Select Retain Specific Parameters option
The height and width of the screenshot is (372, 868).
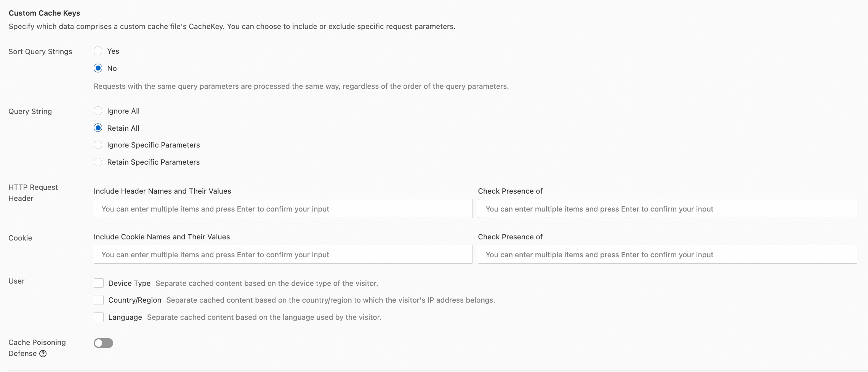pos(98,162)
